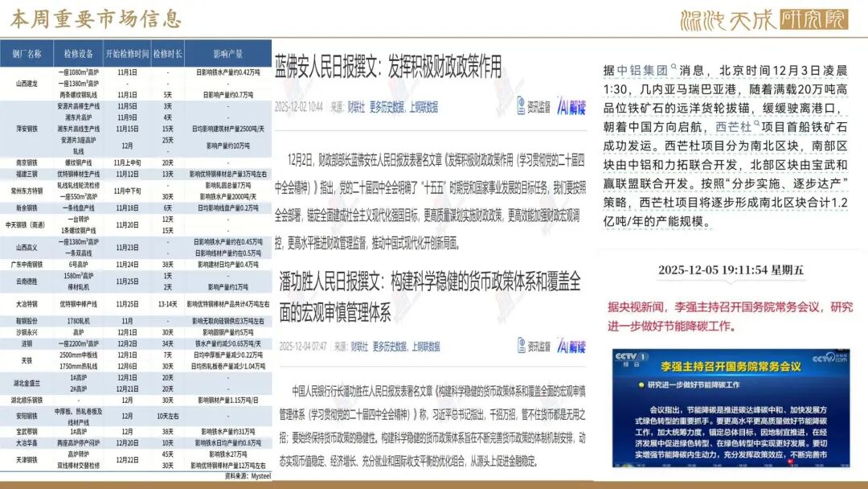Click the 影响优特钢棒材总产量3万吨左右 cell
The height and width of the screenshot is (489, 868).
[x=228, y=174]
